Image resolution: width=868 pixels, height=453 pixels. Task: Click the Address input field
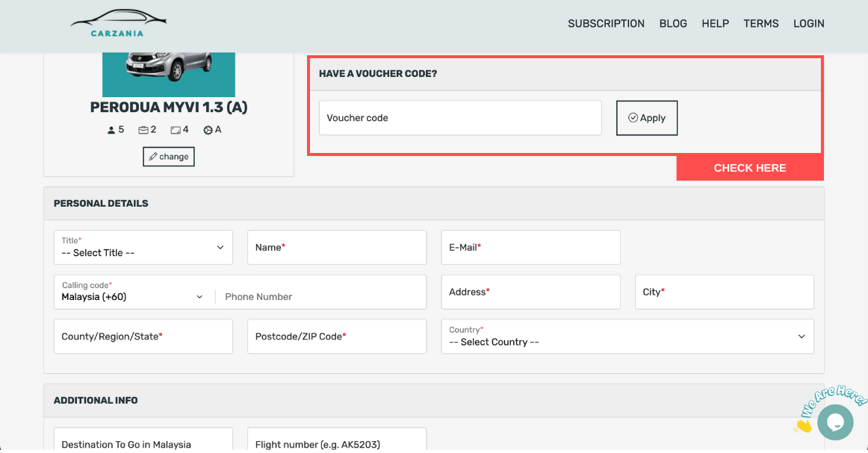530,292
